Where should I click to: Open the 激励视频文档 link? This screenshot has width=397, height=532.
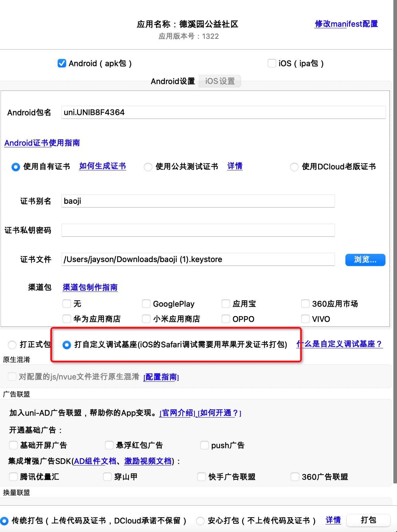click(x=148, y=461)
